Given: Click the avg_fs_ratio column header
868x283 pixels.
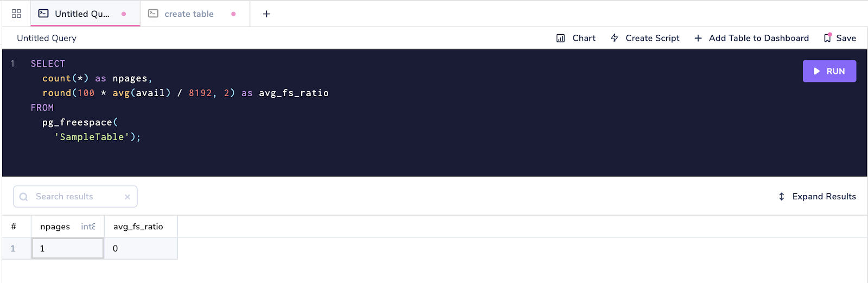Looking at the screenshot, I should coord(138,227).
